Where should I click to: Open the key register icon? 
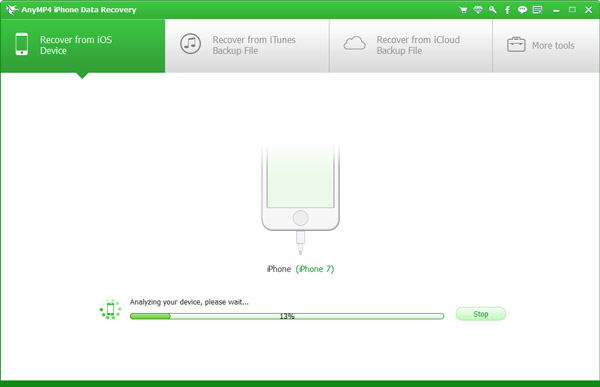click(492, 10)
